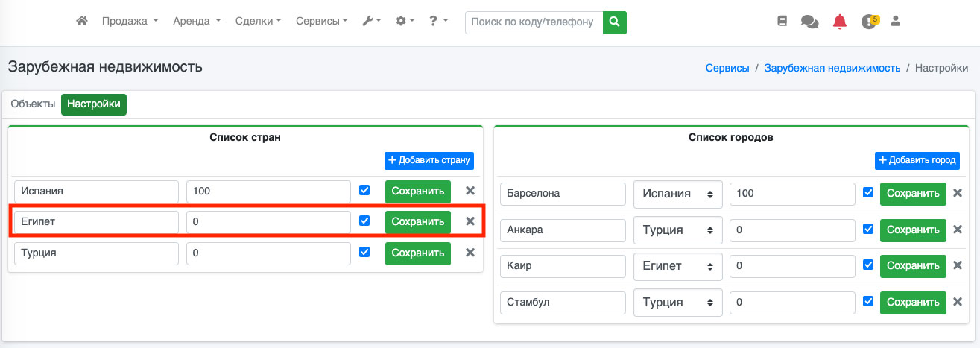Remove the Стамбул city row
Viewport: 980px width, 348px height.
[958, 302]
